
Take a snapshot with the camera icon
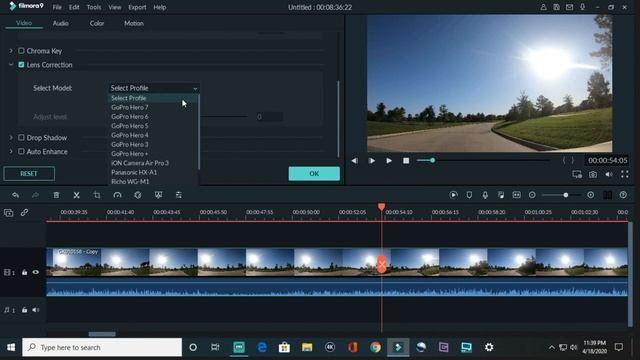pos(593,174)
